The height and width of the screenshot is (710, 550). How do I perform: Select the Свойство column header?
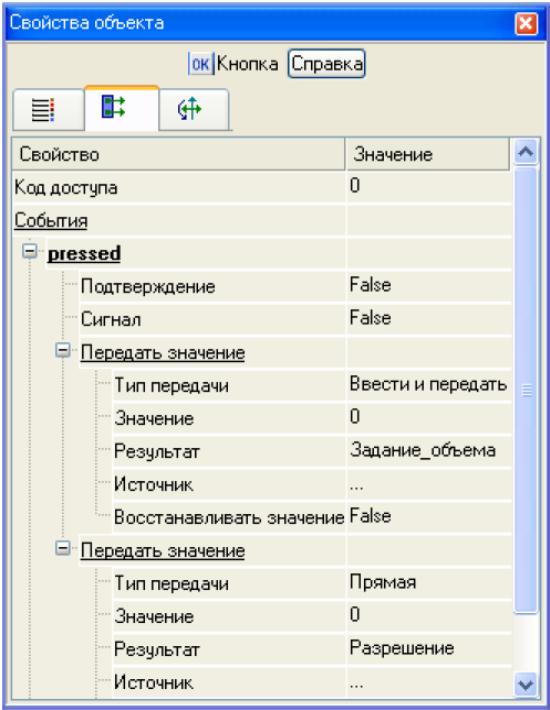178,154
